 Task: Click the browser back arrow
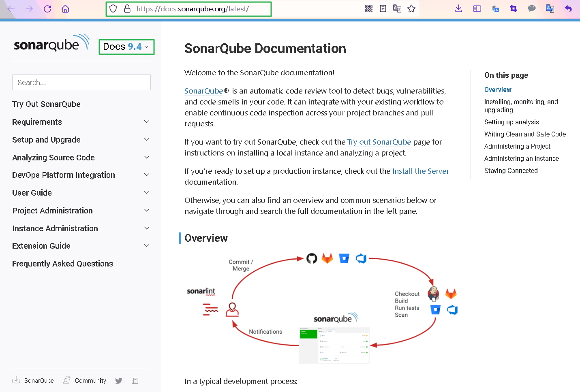11,9
